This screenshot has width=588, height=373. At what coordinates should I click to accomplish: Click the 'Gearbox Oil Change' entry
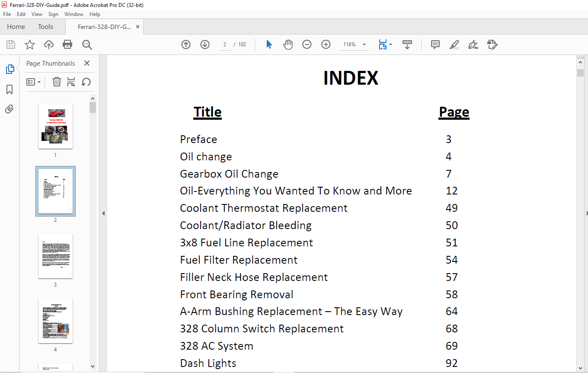229,174
